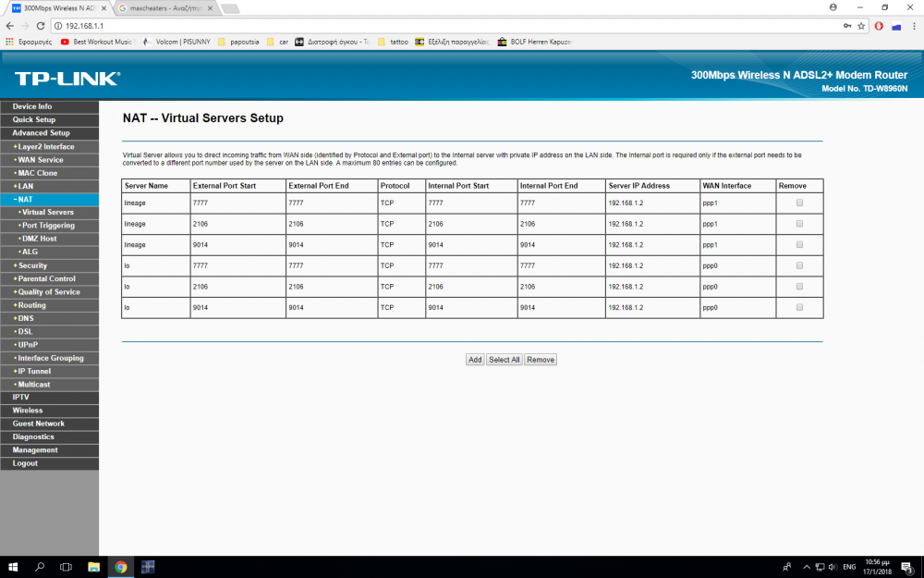Open the Windows Start menu
Image resolution: width=924 pixels, height=578 pixels.
(x=13, y=567)
